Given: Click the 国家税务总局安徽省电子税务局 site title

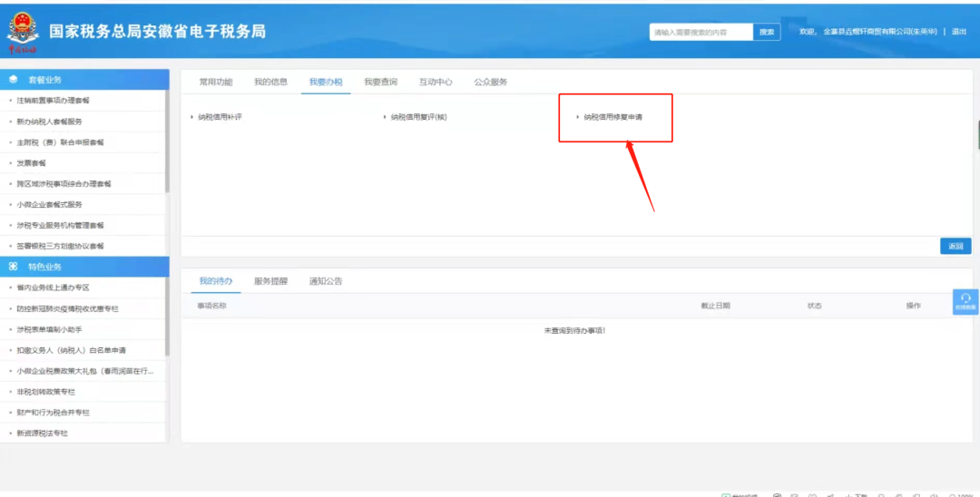Looking at the screenshot, I should tap(158, 31).
